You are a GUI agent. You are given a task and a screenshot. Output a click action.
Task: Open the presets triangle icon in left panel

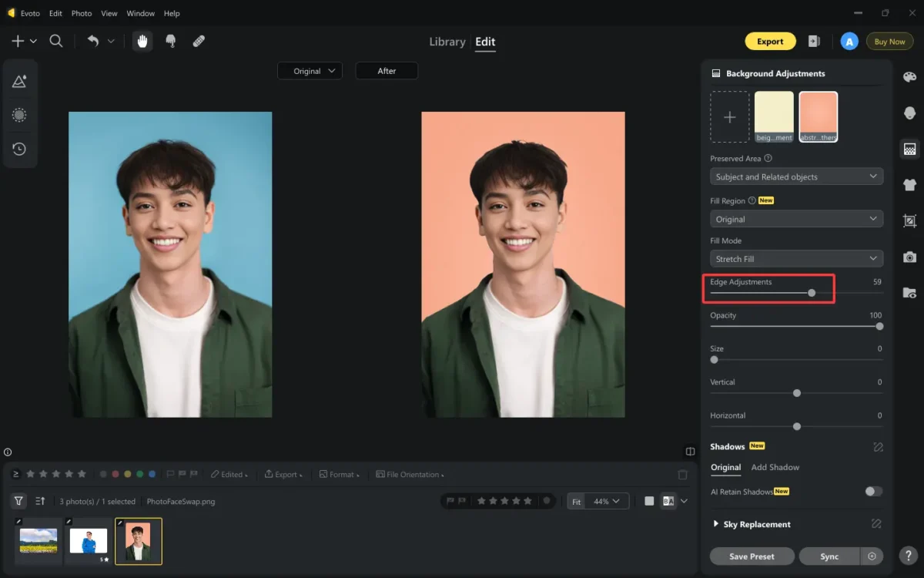tap(20, 81)
